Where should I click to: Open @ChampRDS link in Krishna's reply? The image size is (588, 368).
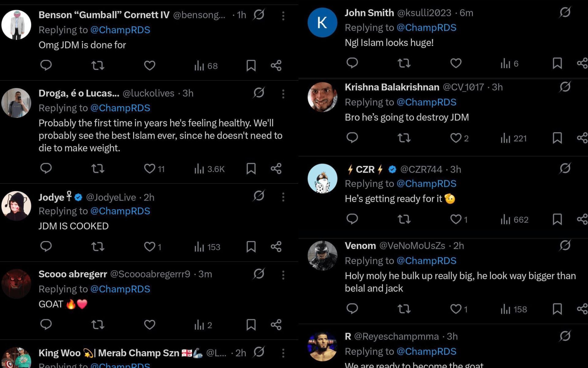coord(426,102)
